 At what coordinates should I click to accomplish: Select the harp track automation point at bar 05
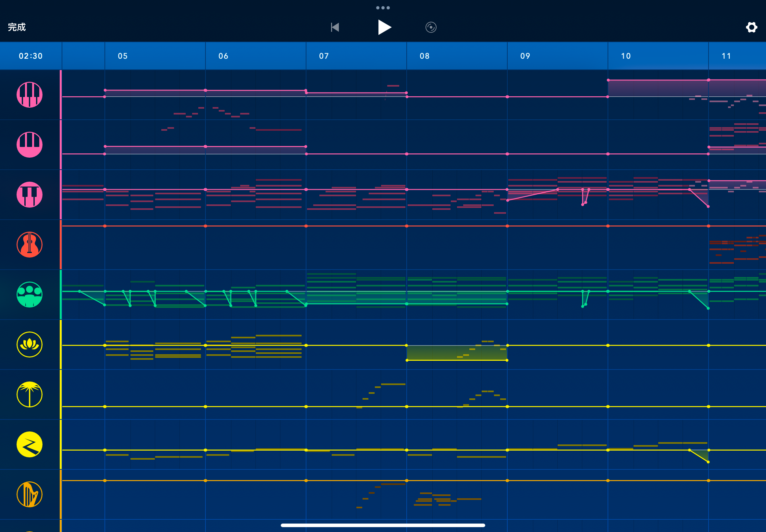tap(105, 481)
